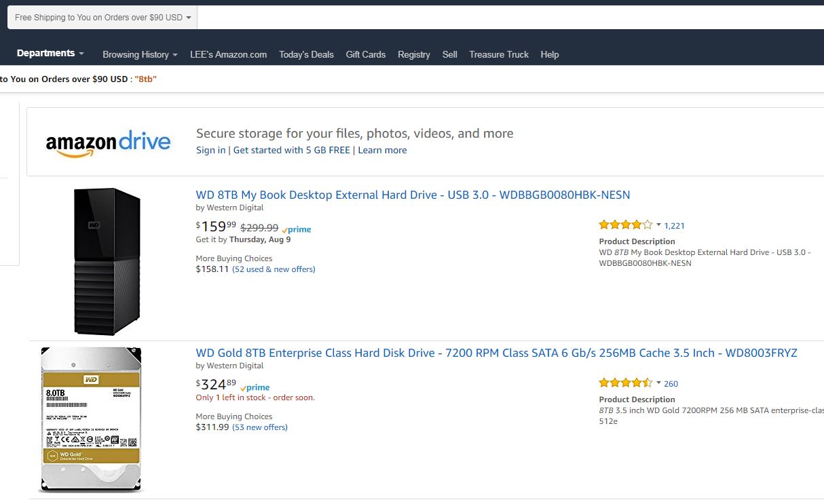Open the Browsing History dropdown
Viewport: 824px width, 504px height.
[140, 54]
